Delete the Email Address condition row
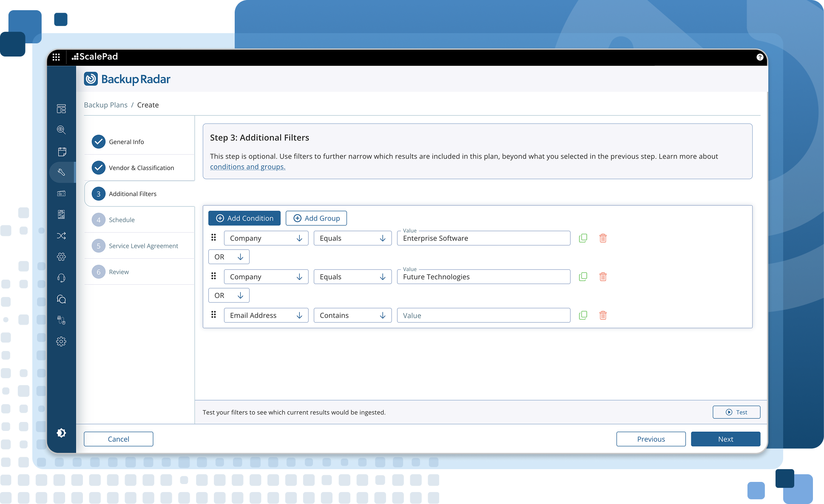 point(602,315)
